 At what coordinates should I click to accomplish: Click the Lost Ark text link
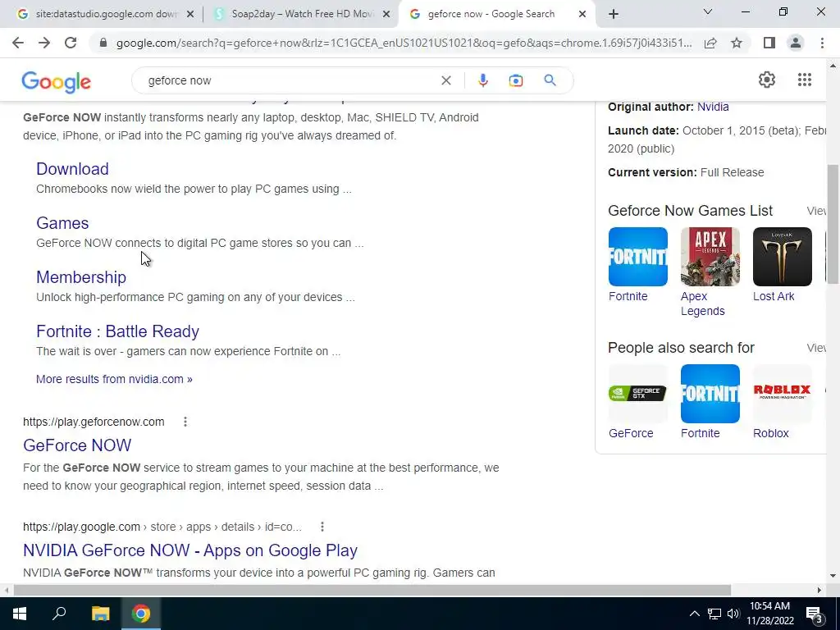point(773,296)
